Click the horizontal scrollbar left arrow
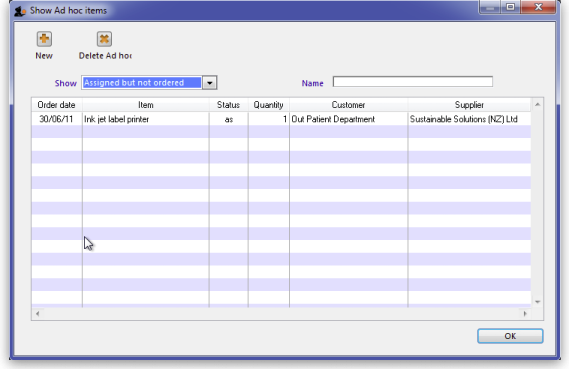Image resolution: width=569 pixels, height=369 pixels. click(37, 313)
